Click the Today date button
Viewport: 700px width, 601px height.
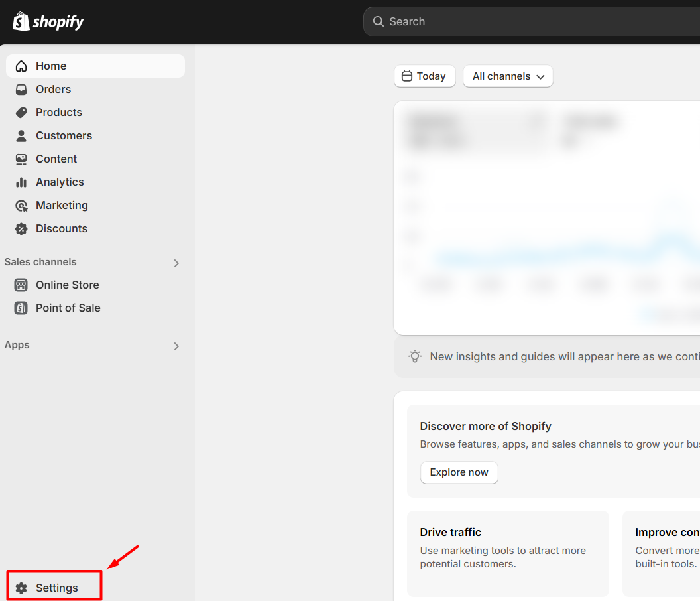point(424,76)
